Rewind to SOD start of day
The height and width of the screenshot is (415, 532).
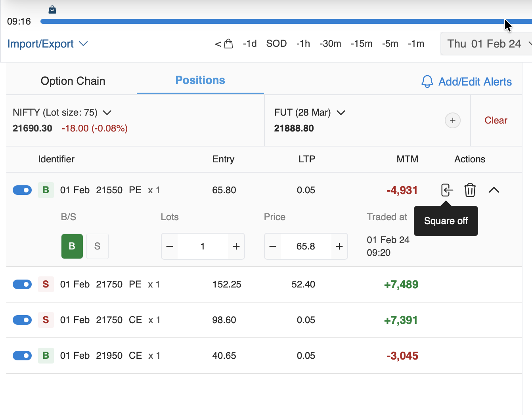276,44
